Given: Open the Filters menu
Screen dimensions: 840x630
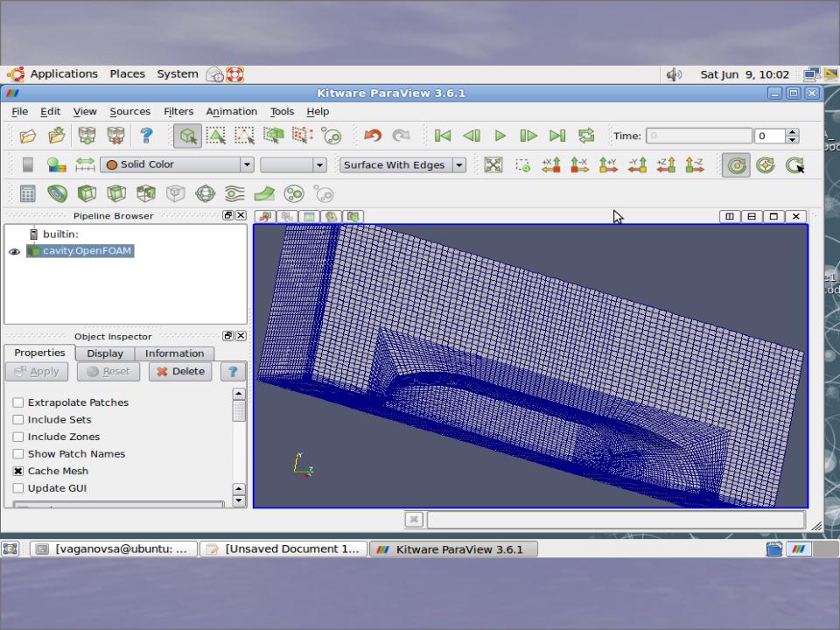Looking at the screenshot, I should click(x=178, y=111).
